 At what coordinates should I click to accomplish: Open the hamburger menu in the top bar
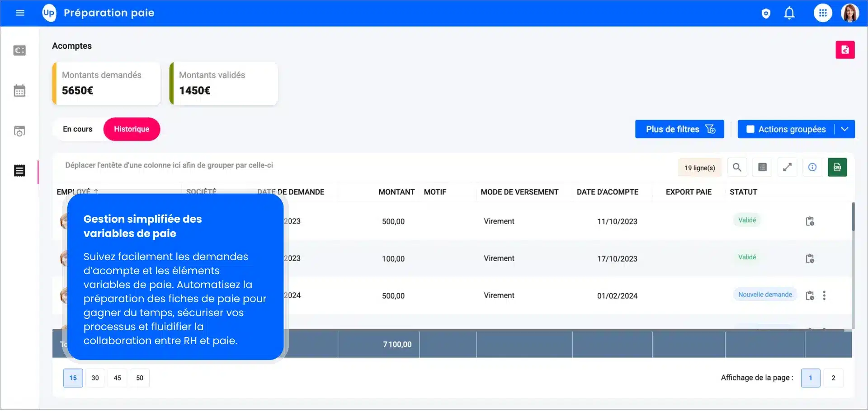pyautogui.click(x=20, y=13)
